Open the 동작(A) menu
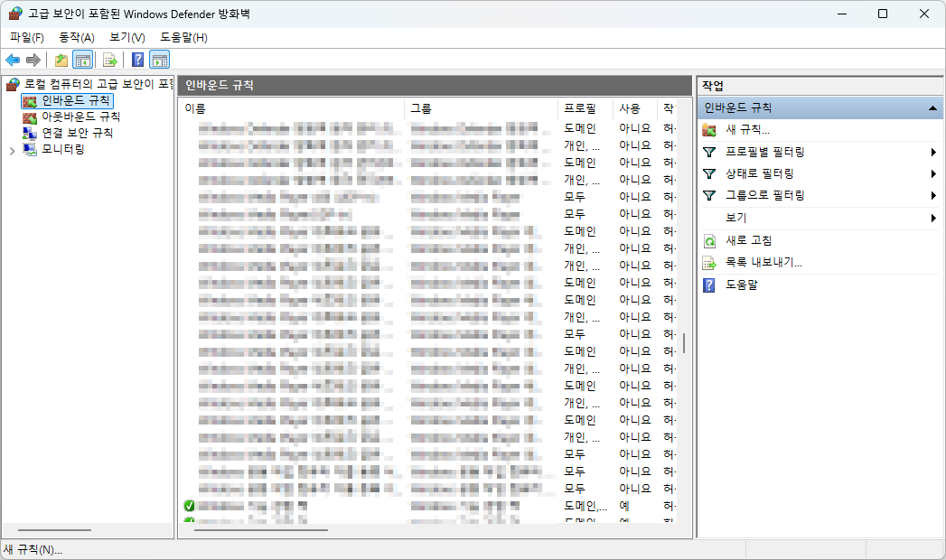The image size is (946, 560). click(x=76, y=37)
